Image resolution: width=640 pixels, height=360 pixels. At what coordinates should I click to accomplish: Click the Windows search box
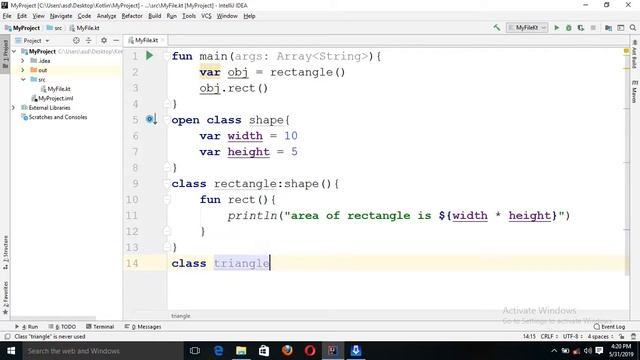tap(102, 351)
